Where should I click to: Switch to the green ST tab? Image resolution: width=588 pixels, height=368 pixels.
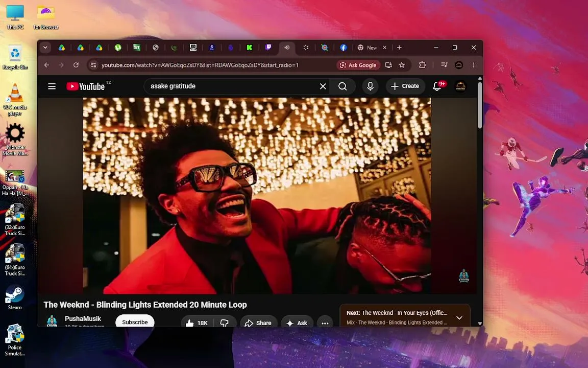point(136,48)
